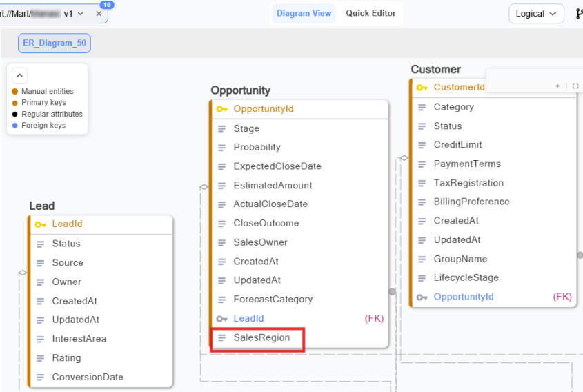Click the OpportunityId foreign key icon in Customer

422,297
